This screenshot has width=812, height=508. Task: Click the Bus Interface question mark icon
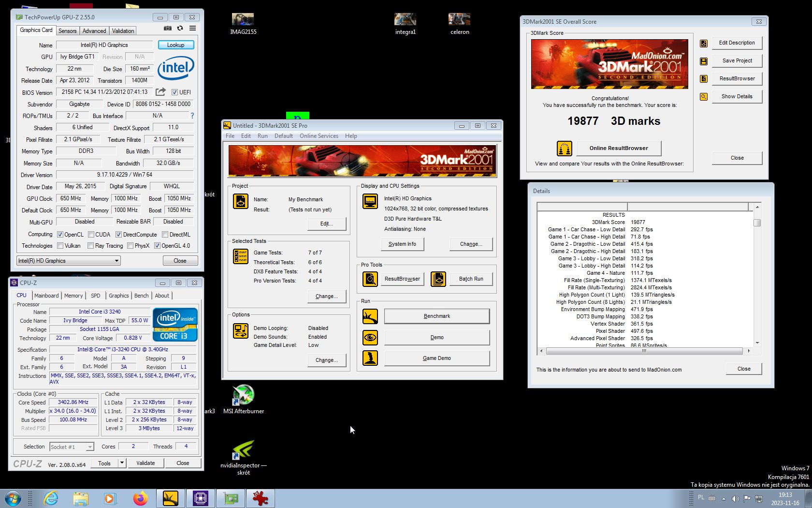[192, 116]
